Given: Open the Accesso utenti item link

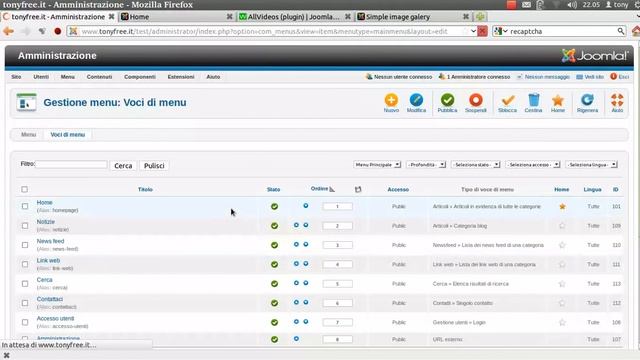Looking at the screenshot, I should click(x=56, y=318).
